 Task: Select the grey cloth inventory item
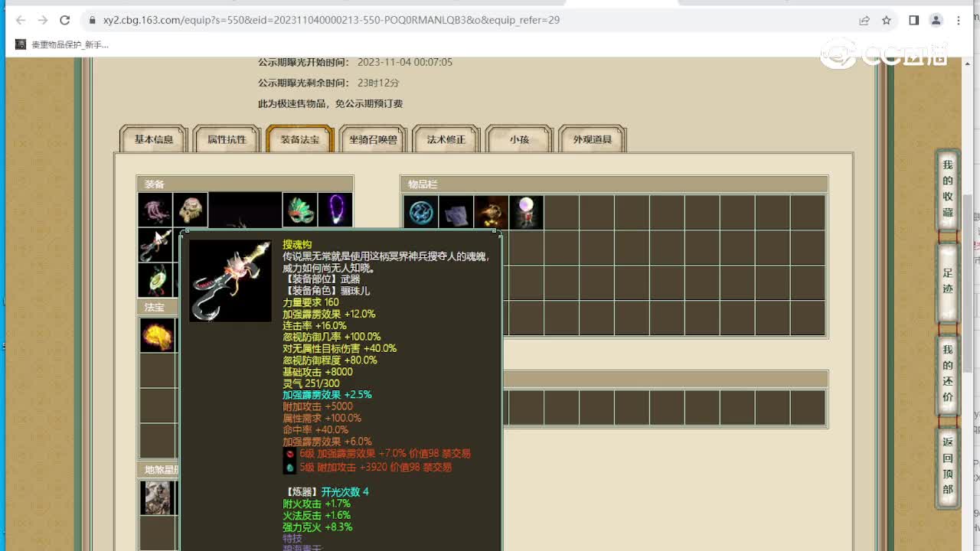pyautogui.click(x=456, y=212)
